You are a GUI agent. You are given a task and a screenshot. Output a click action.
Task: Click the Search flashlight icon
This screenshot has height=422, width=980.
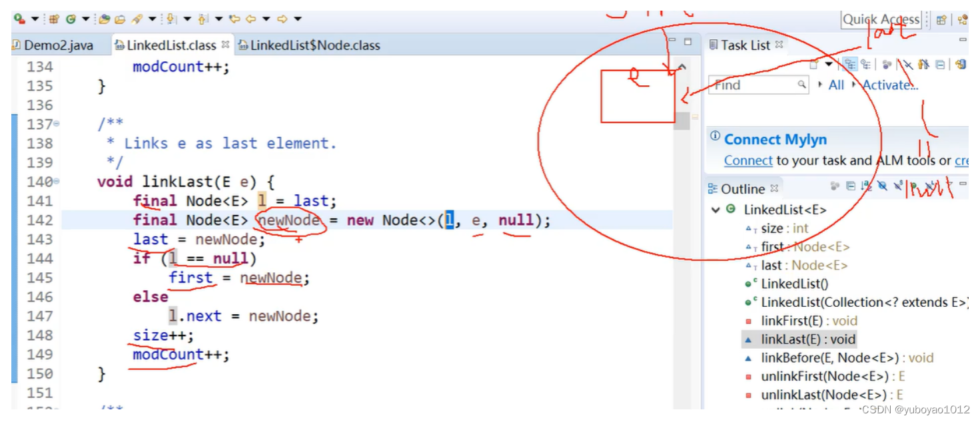click(137, 19)
